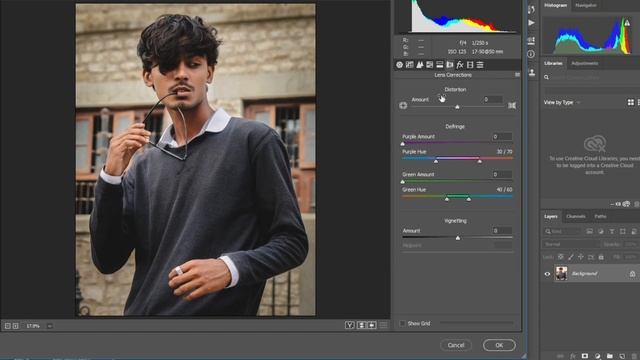Click the copy settings to before icon
The image size is (640, 360).
pyautogui.click(x=372, y=325)
